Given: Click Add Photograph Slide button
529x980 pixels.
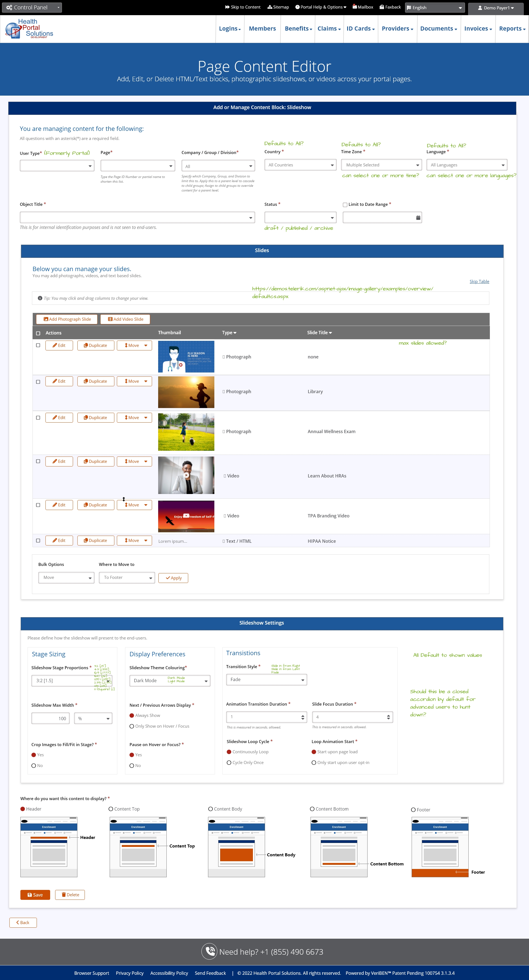Looking at the screenshot, I should pos(67,319).
